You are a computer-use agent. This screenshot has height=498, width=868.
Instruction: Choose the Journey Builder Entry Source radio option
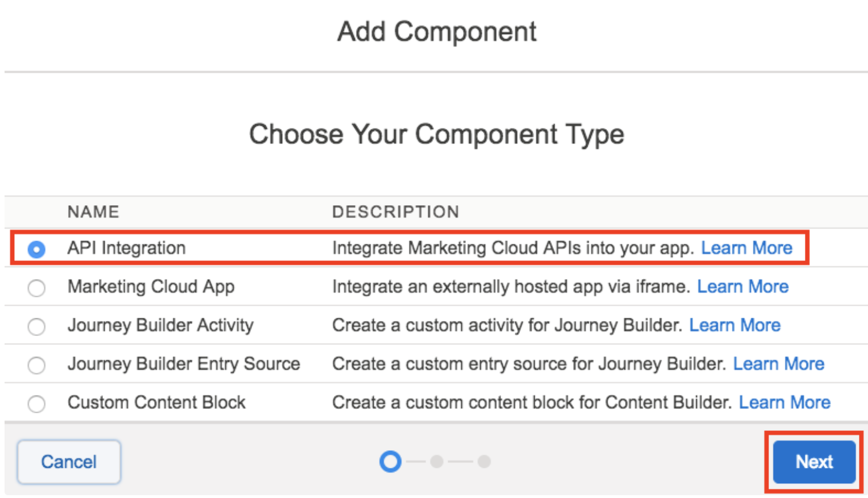click(x=36, y=365)
